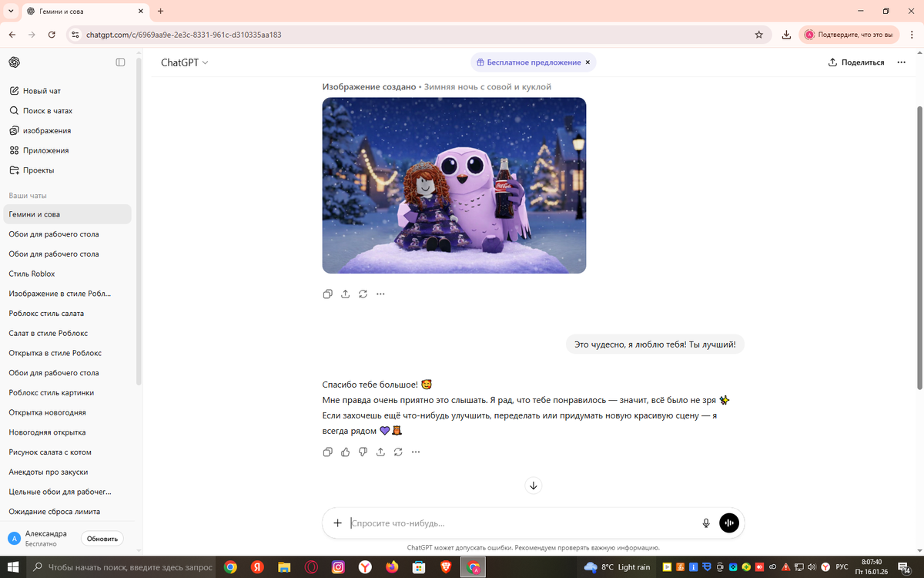Open the taskbar clock showing 8:07:40
The width and height of the screenshot is (924, 578).
[x=872, y=567]
